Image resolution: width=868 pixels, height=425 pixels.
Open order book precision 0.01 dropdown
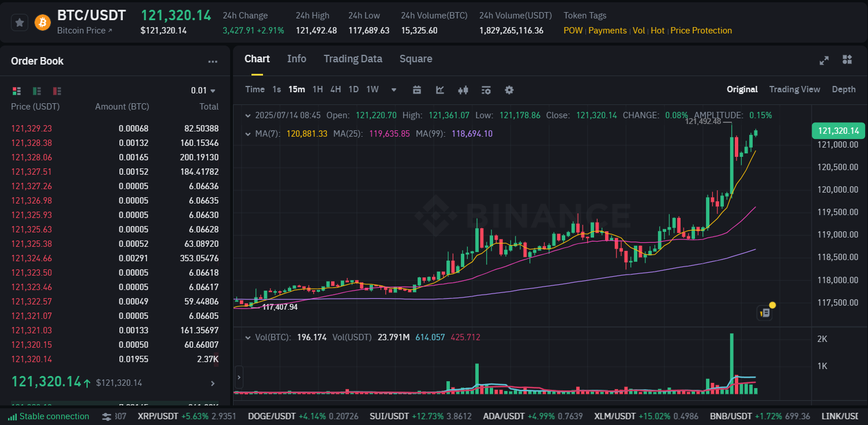point(203,91)
